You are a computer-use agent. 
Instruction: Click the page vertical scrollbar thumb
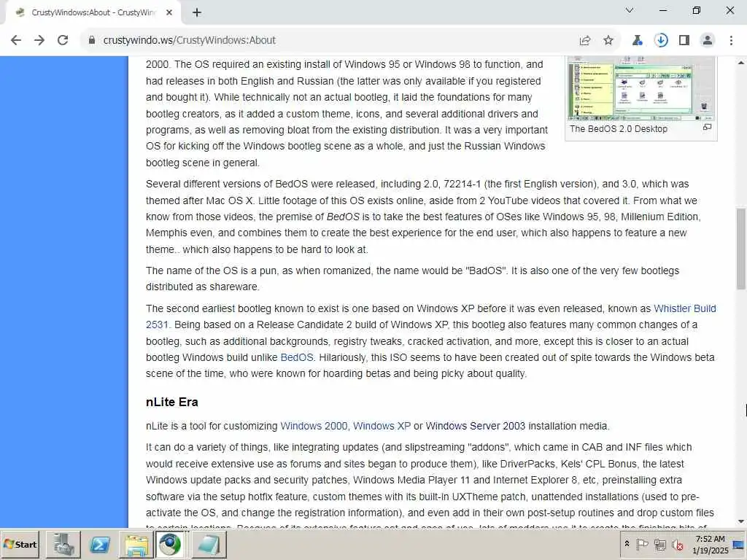[741, 249]
